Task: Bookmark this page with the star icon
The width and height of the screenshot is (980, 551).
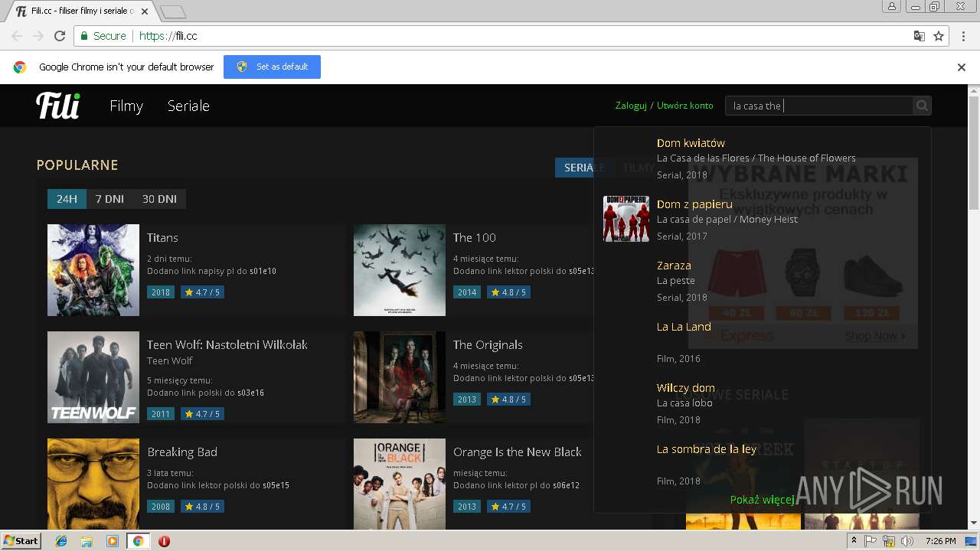Action: coord(939,36)
